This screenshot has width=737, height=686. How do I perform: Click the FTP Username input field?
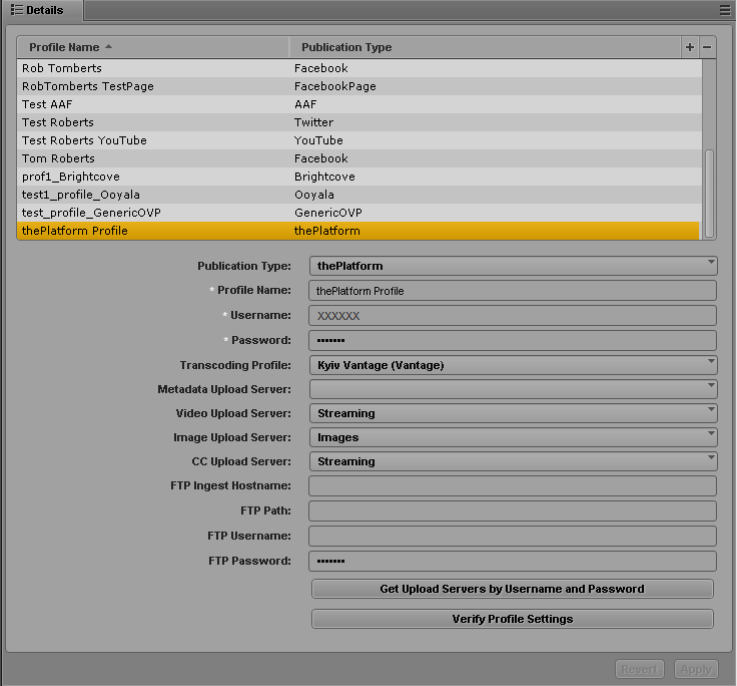coord(512,536)
